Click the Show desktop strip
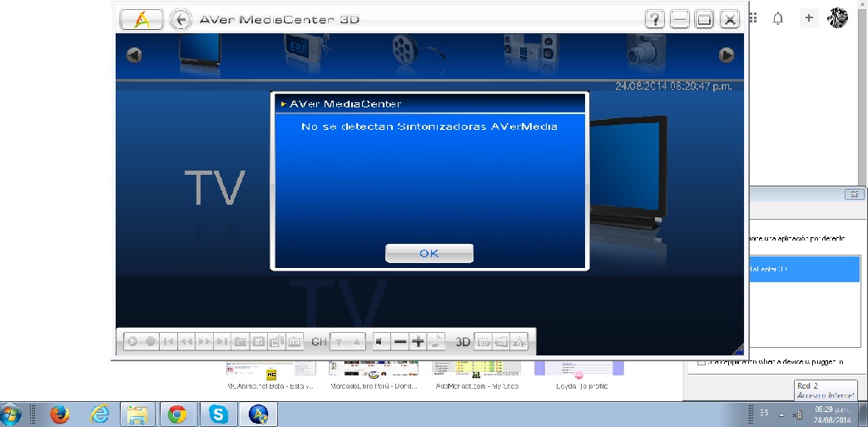The image size is (868, 427). [x=864, y=415]
